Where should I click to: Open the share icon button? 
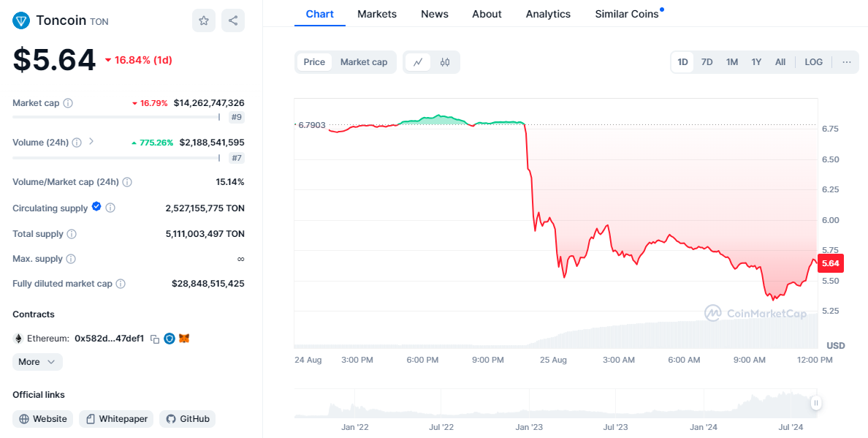point(233,21)
